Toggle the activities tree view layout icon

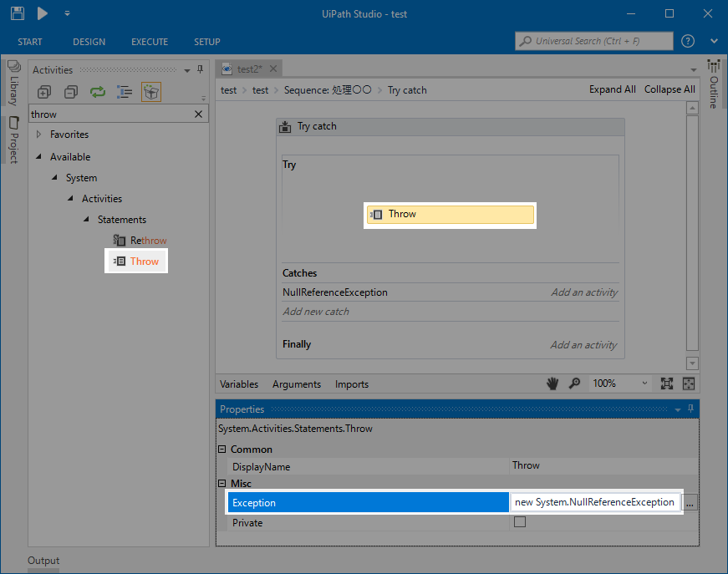click(x=125, y=92)
